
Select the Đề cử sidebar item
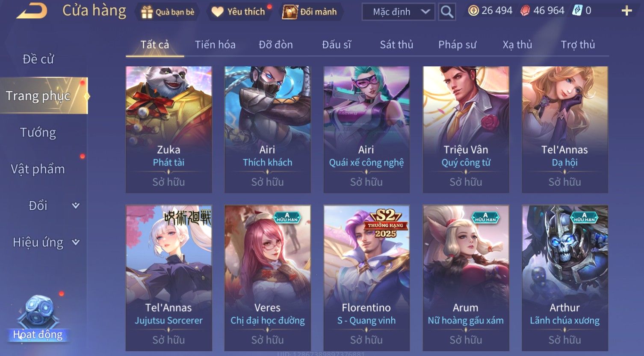click(38, 59)
